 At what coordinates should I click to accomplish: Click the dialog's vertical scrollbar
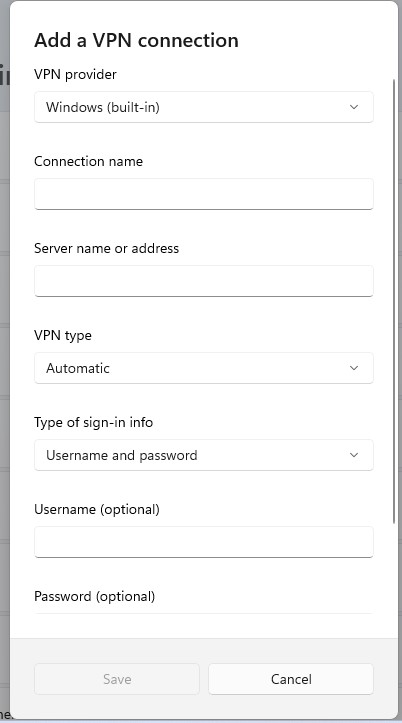pos(394,301)
